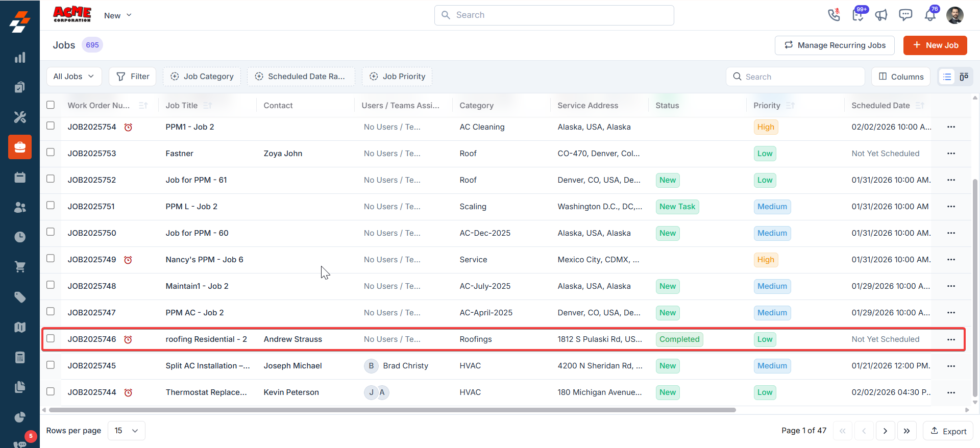
Task: Open the notifications bell icon
Action: pyautogui.click(x=930, y=15)
